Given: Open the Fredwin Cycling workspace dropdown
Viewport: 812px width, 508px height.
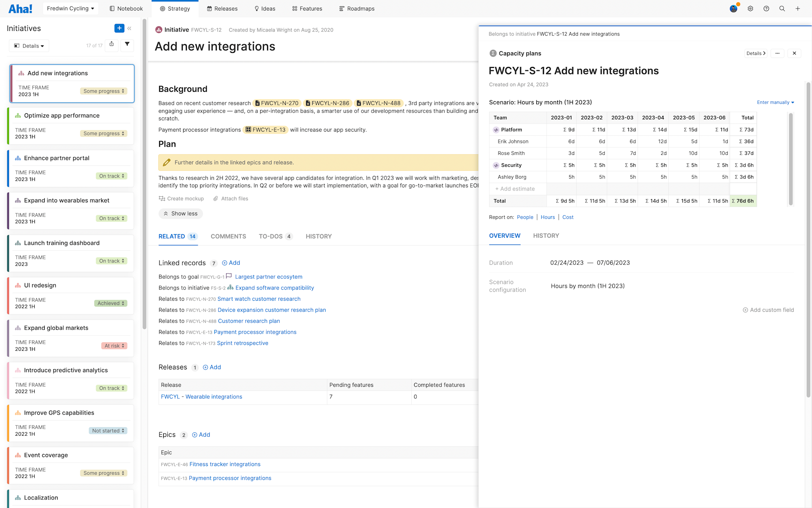Looking at the screenshot, I should click(x=70, y=9).
